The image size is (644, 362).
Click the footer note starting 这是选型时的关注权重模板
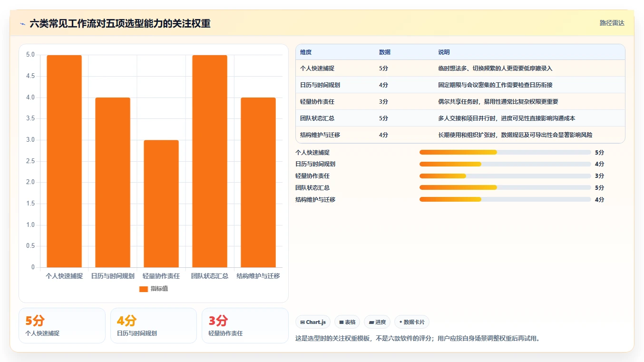(418, 339)
